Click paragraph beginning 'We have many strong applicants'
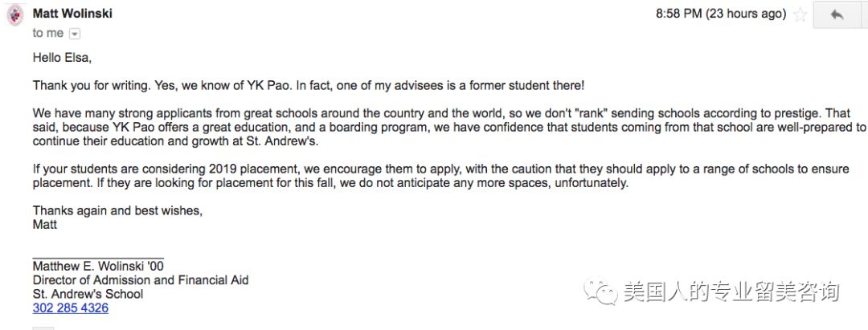 click(449, 127)
